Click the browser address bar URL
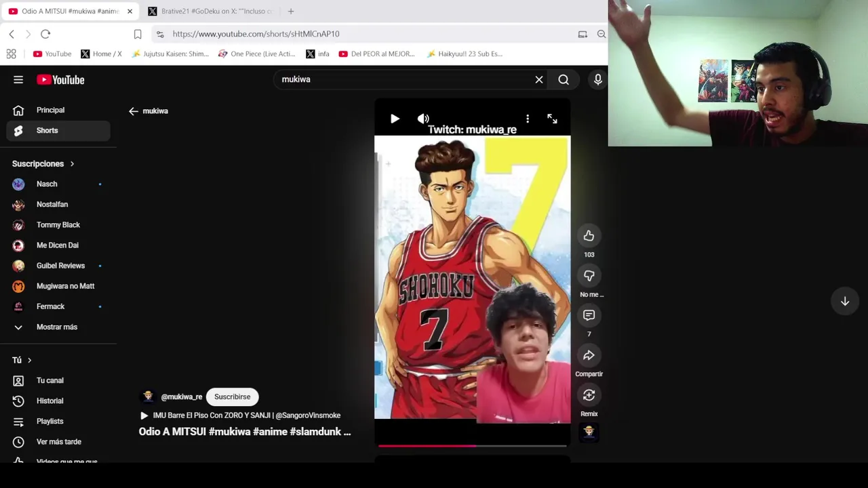 click(256, 34)
